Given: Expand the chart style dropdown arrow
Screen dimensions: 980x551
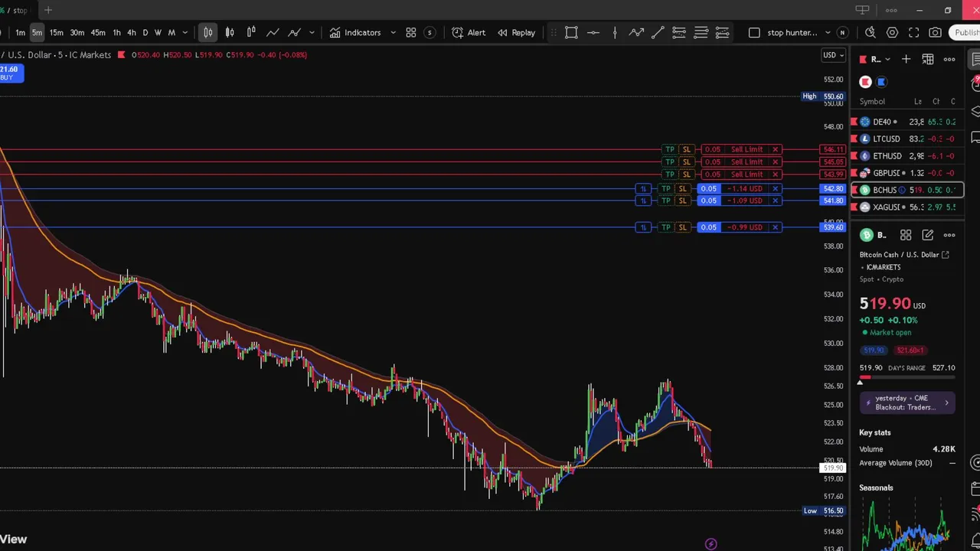Looking at the screenshot, I should point(312,32).
